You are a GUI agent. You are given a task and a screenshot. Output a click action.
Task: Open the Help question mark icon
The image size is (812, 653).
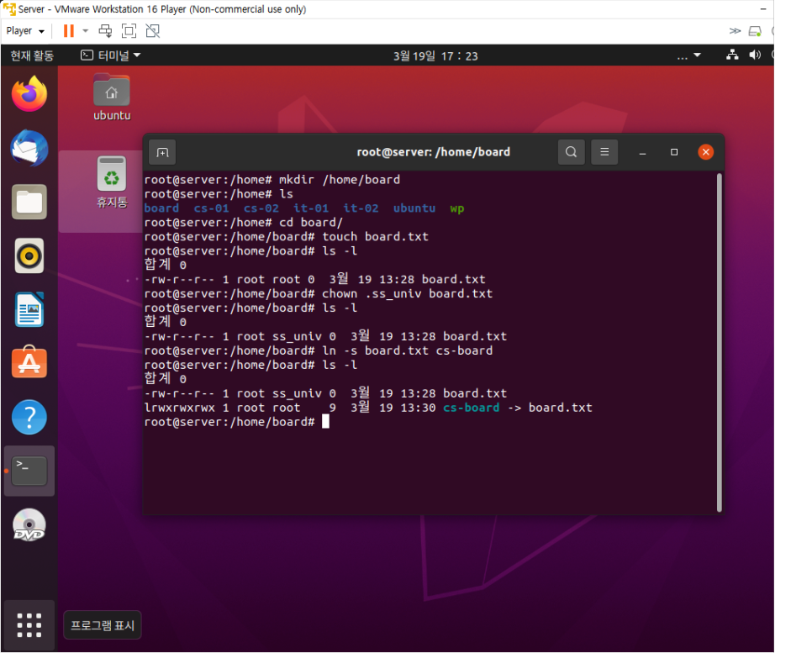(x=29, y=417)
